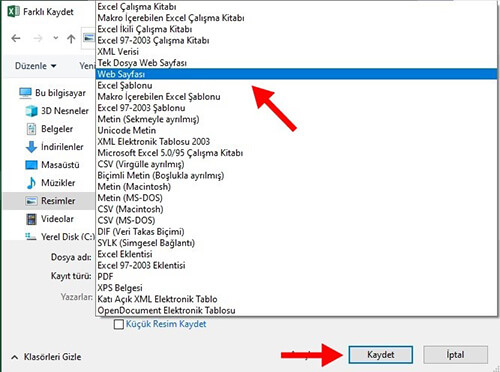
Task: Select CSV (Macintosh) file type
Action: pyautogui.click(x=297, y=209)
